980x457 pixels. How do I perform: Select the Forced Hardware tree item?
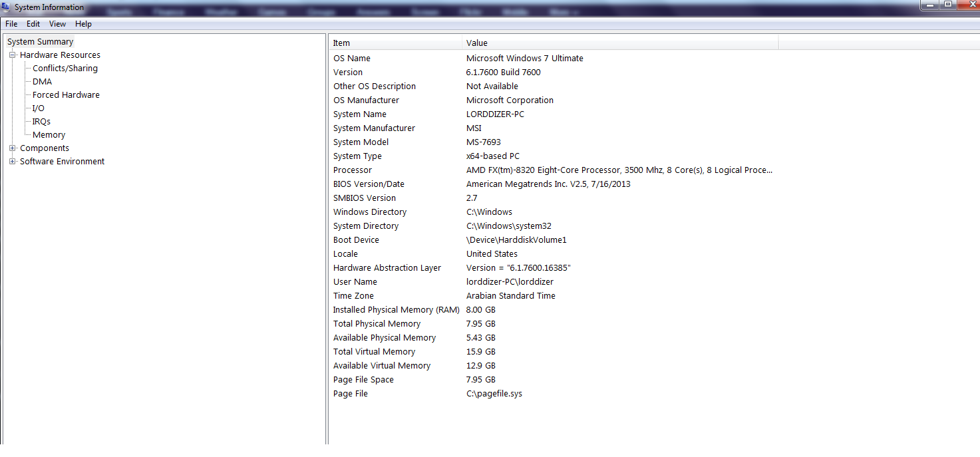click(x=66, y=95)
